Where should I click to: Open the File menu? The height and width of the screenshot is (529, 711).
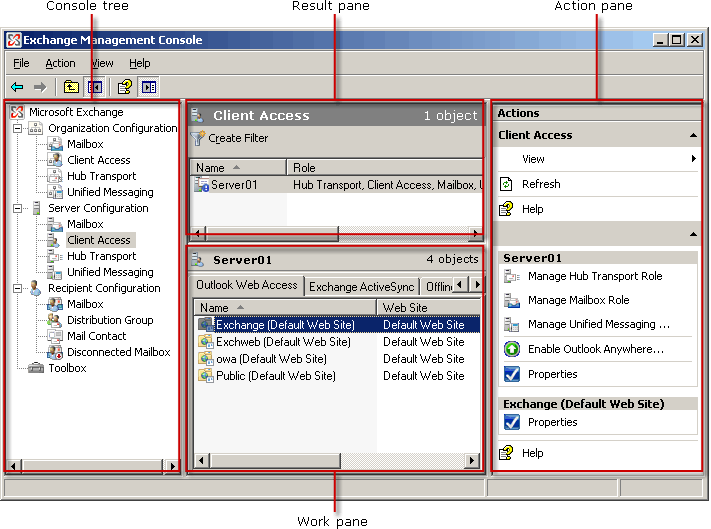coord(21,63)
